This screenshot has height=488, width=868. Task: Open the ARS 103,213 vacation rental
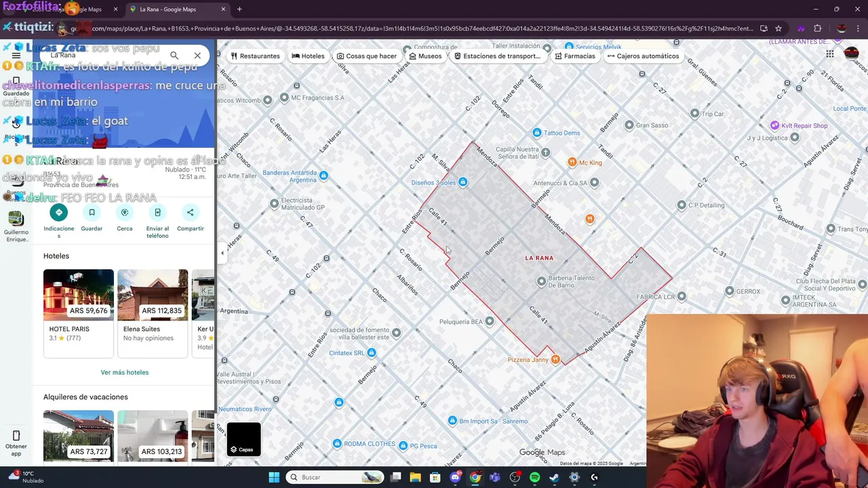click(153, 436)
